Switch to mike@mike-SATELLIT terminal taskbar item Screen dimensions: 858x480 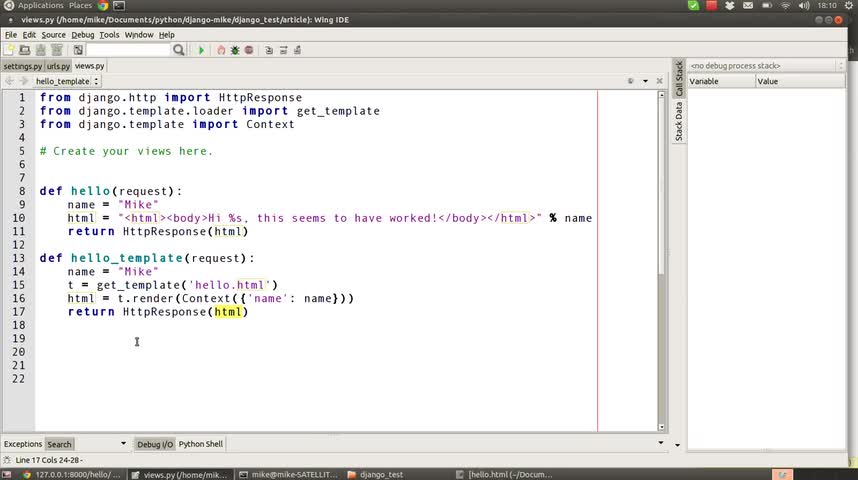point(288,474)
